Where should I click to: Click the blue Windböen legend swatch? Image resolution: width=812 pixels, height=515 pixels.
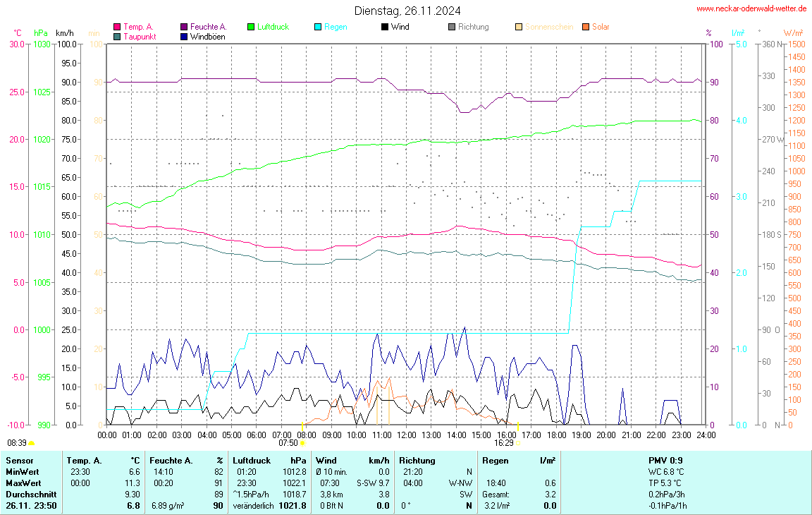coord(185,36)
